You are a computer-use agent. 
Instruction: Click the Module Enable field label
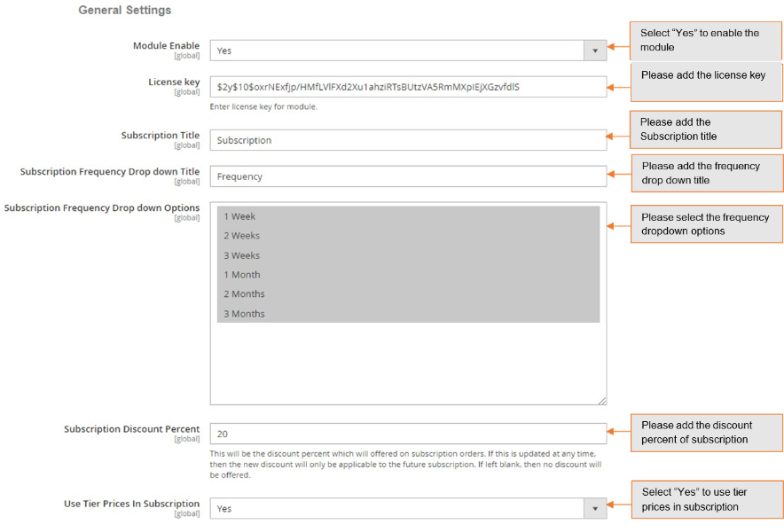click(x=166, y=45)
